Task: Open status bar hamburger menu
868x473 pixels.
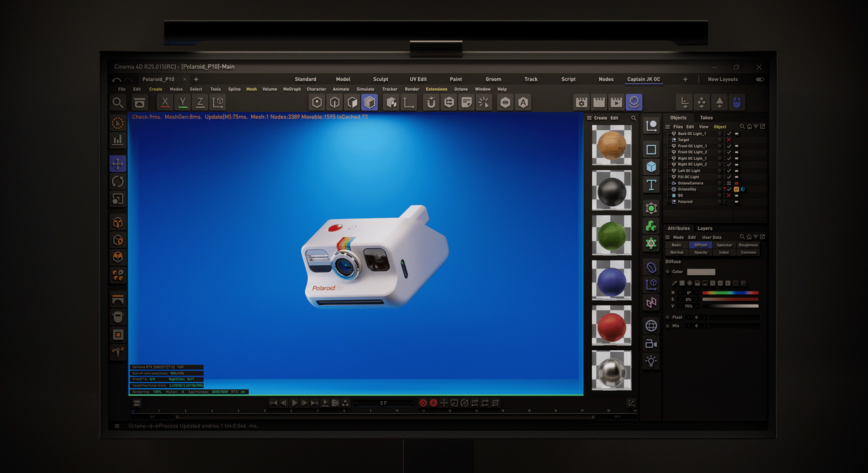Action: coord(117,426)
